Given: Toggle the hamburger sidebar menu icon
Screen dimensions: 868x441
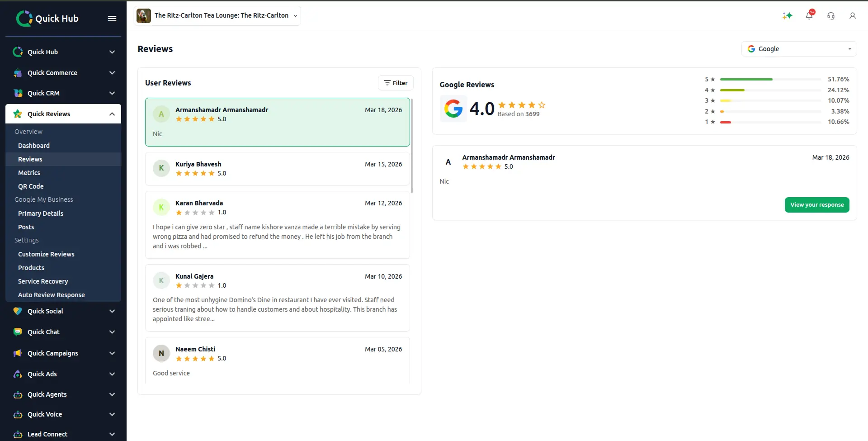Looking at the screenshot, I should click(112, 19).
